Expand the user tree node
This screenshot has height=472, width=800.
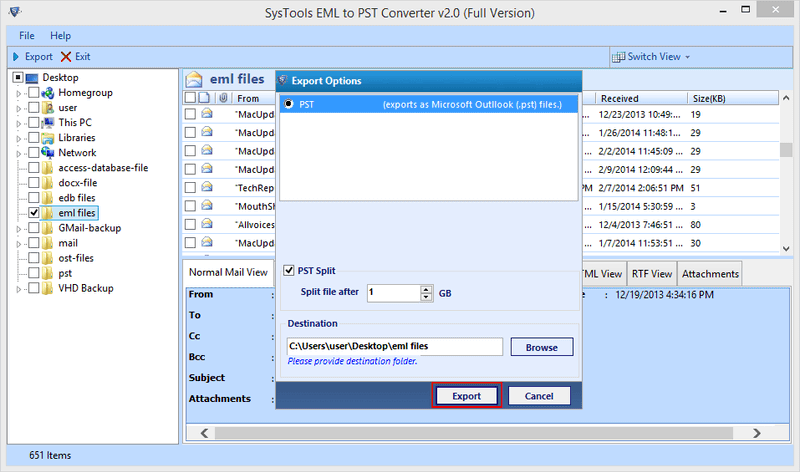pos(18,108)
